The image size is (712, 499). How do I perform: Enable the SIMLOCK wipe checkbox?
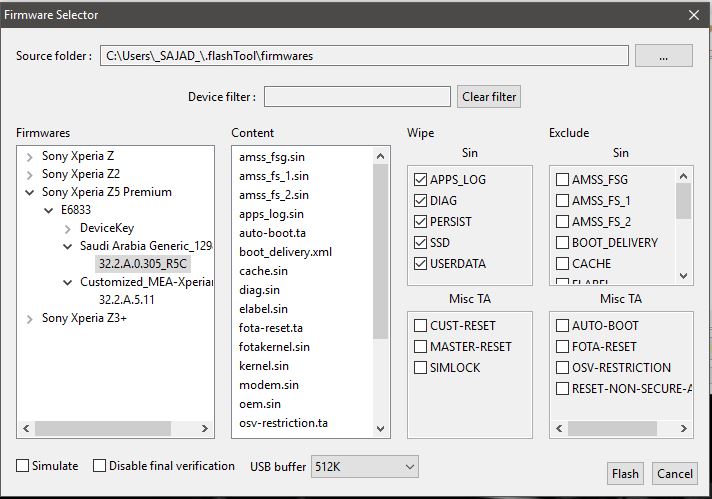(420, 367)
